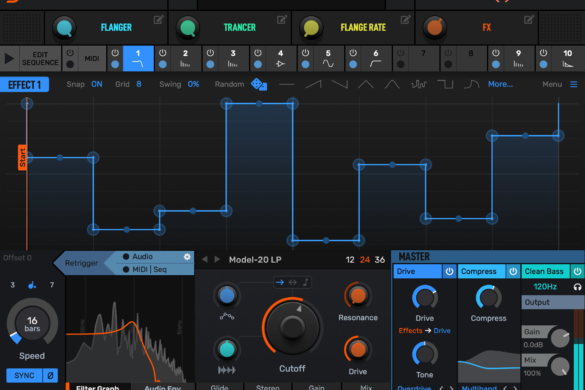Open the Filter Graph tab
This screenshot has height=390, width=585.
pyautogui.click(x=98, y=387)
